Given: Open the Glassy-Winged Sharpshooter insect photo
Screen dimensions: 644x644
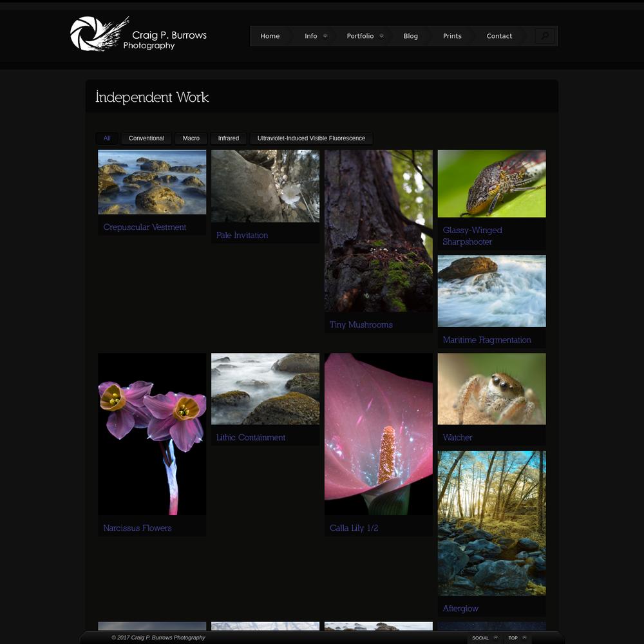Looking at the screenshot, I should tap(491, 184).
